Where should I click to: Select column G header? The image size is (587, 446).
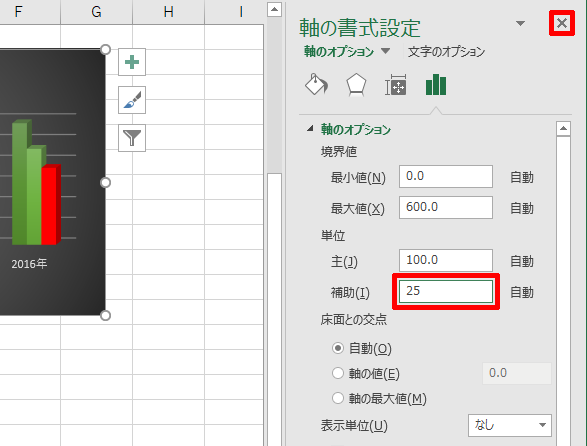click(96, 12)
